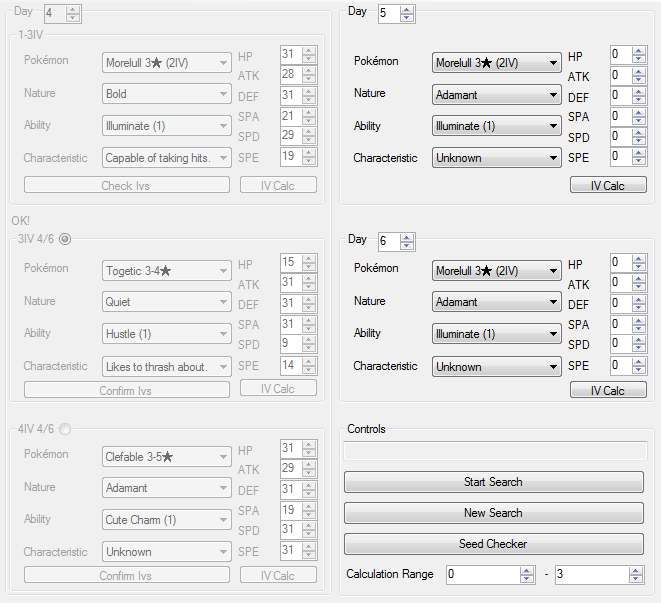Viewport: 661px width, 603px height.
Task: Click Start Search button
Action: [x=493, y=482]
